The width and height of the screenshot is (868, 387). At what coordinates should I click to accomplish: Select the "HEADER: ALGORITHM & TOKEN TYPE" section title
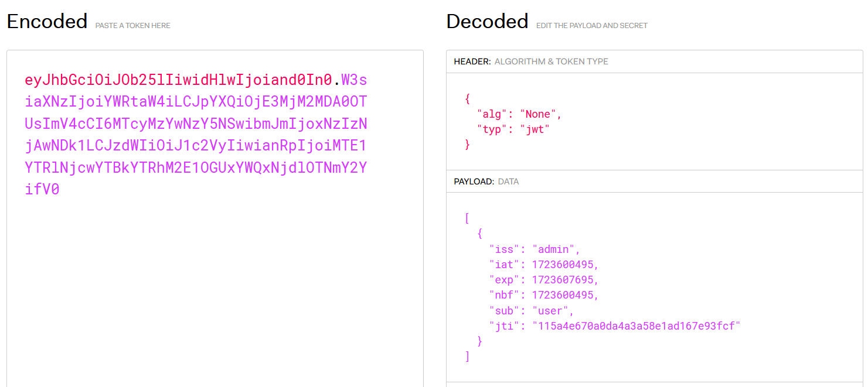coord(531,61)
